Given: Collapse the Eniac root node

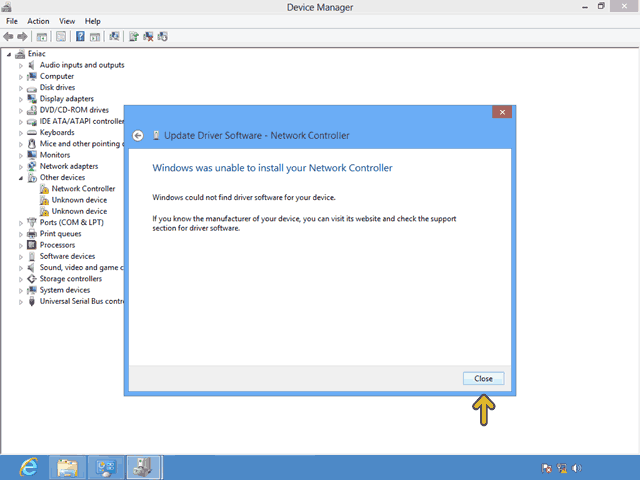Looking at the screenshot, I should tap(9, 54).
